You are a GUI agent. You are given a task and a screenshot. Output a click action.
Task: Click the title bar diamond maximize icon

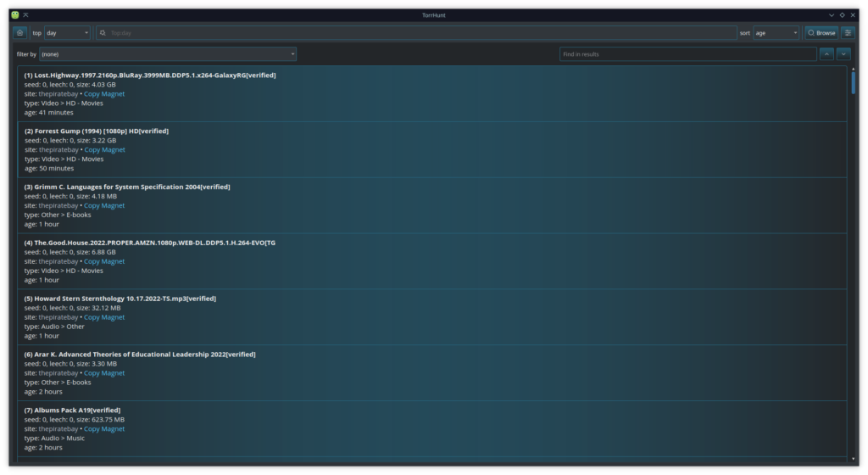(842, 14)
